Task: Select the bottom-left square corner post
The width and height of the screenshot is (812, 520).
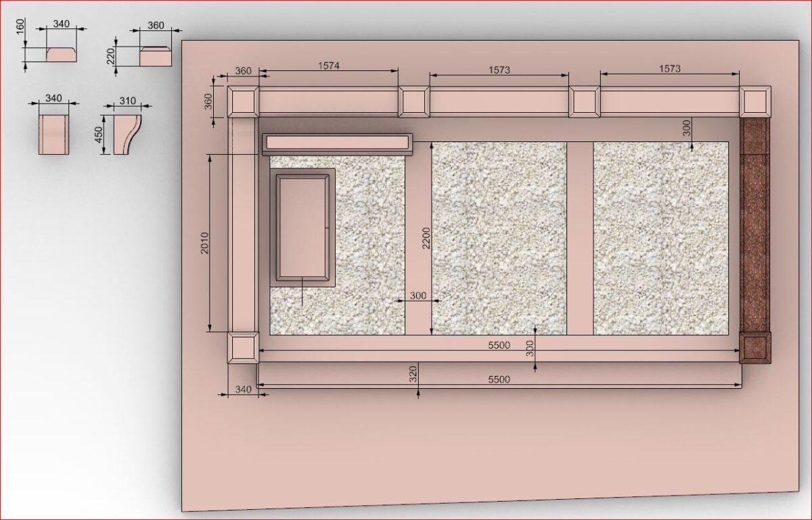Action: click(x=242, y=348)
